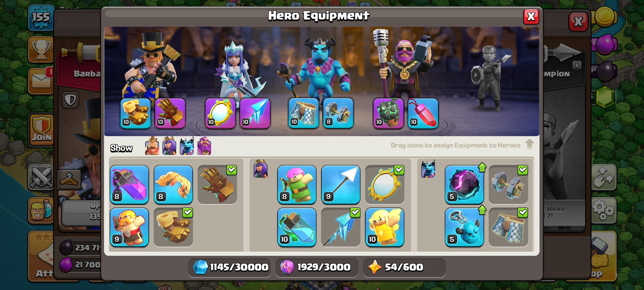Select the equipped red Healing Tome crystal
Screen dimensions: 644x290
click(x=423, y=113)
